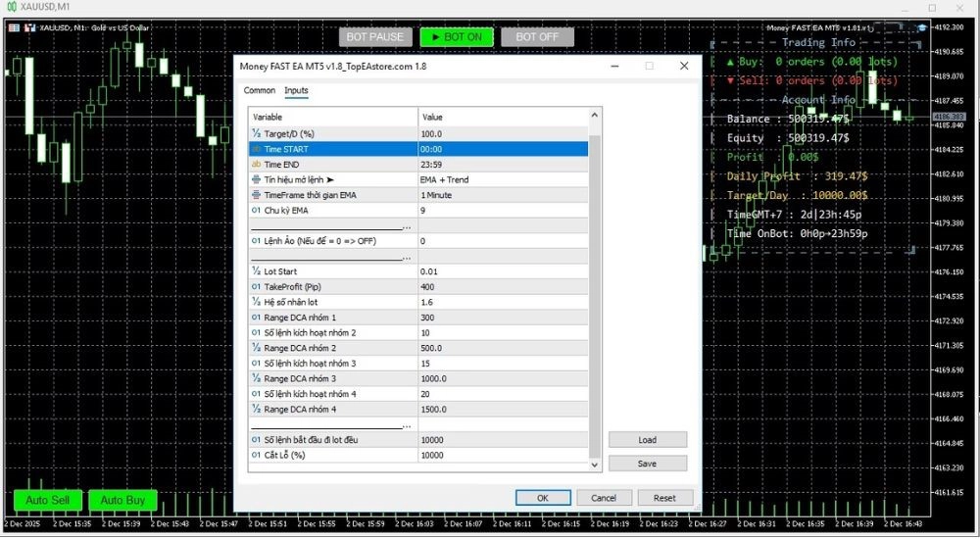Click the double-type icon beside Target/D (%)
This screenshot has width=980, height=539.
pyautogui.click(x=257, y=133)
